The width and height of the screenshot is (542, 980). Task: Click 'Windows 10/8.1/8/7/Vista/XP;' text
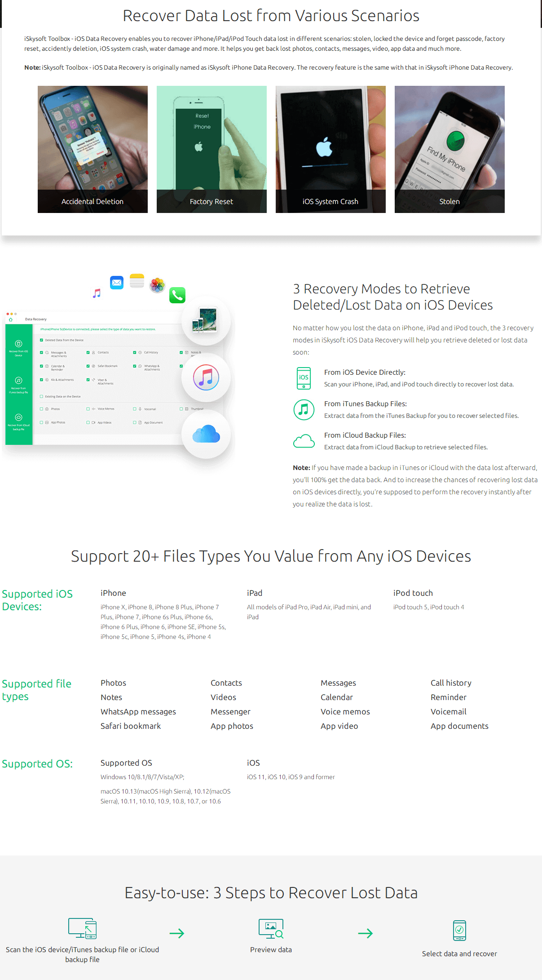142,777
